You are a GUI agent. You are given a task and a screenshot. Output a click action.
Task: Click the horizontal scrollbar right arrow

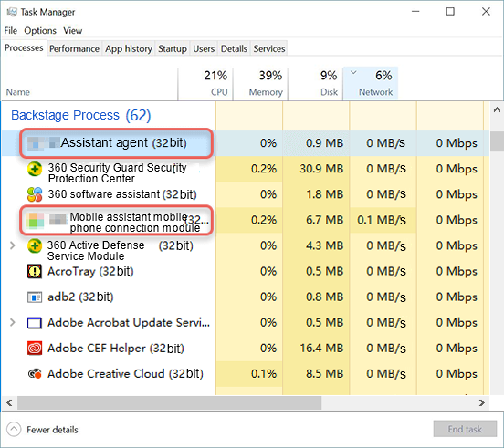481,402
